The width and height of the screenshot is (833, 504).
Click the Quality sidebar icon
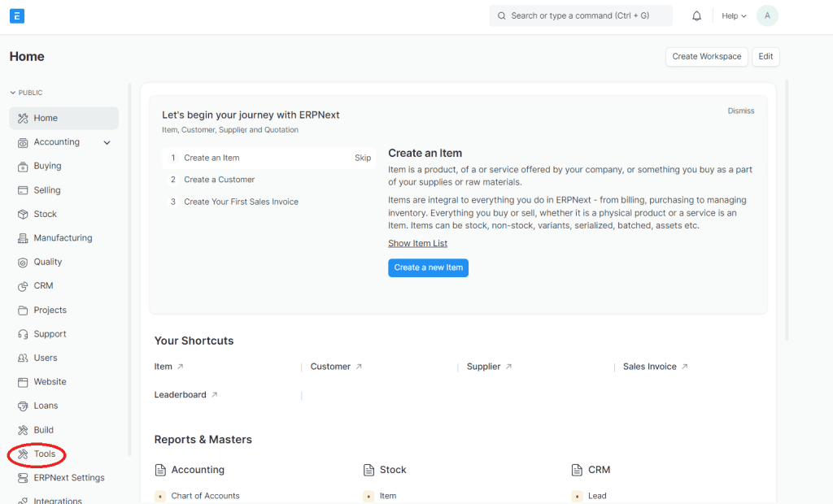(x=23, y=262)
